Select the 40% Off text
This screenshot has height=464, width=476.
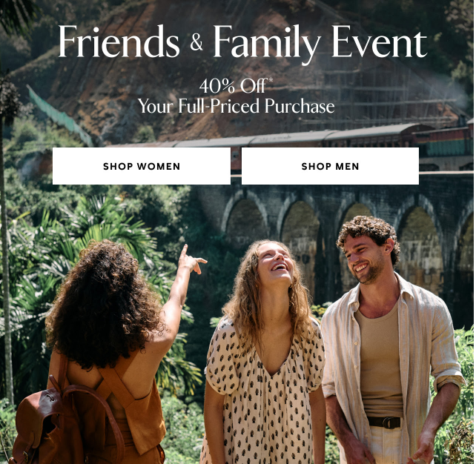point(233,86)
